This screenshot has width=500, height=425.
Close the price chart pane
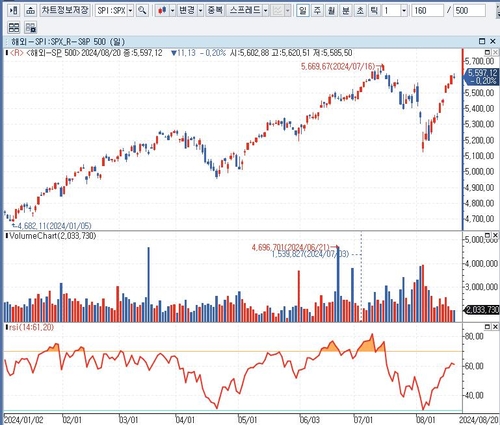(495, 52)
